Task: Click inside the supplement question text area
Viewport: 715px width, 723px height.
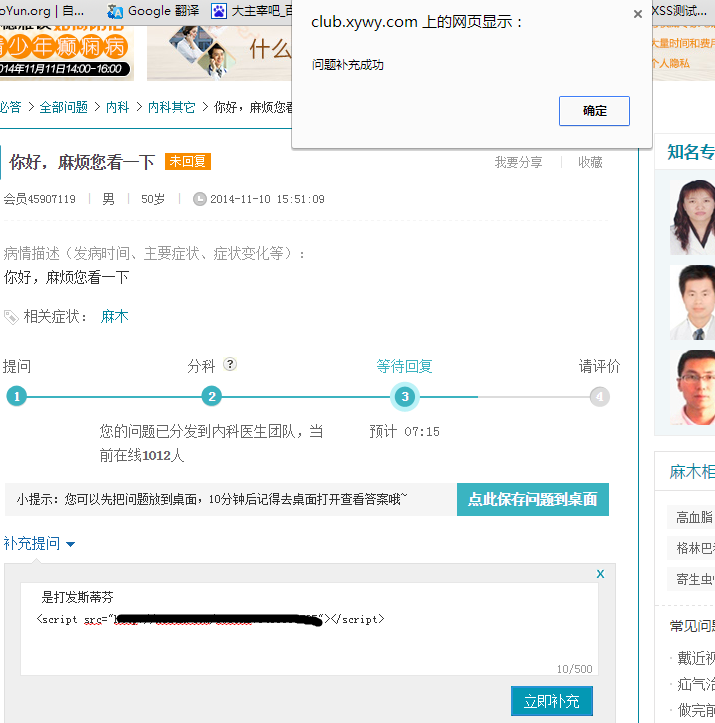Action: (x=309, y=629)
